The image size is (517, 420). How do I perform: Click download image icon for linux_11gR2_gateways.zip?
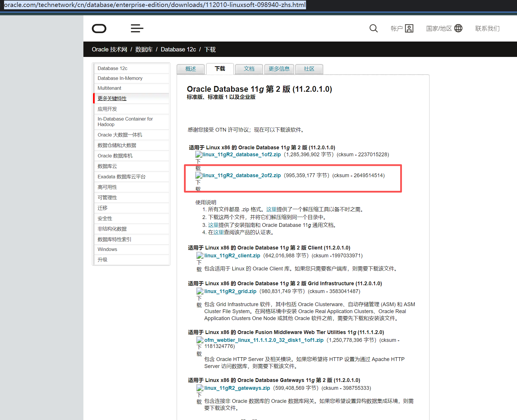tap(200, 388)
